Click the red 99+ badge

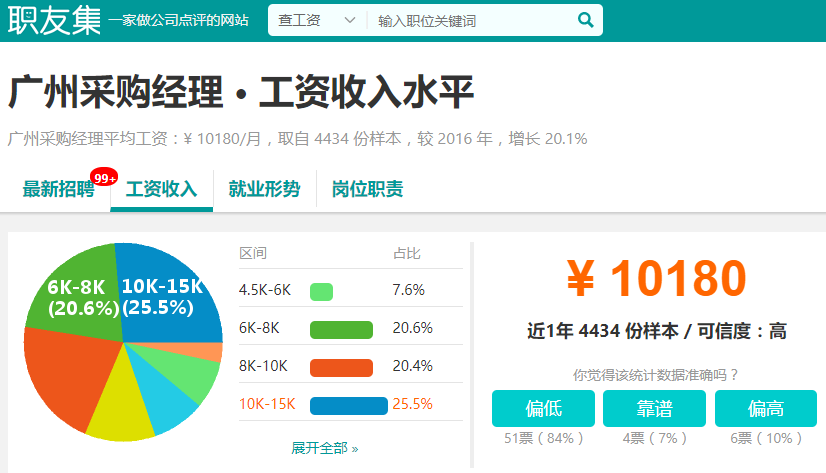(x=104, y=178)
